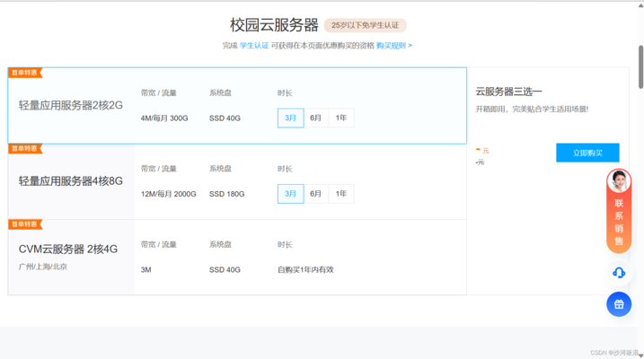Click 首单特惠 badge on 2核2G server

pos(25,73)
